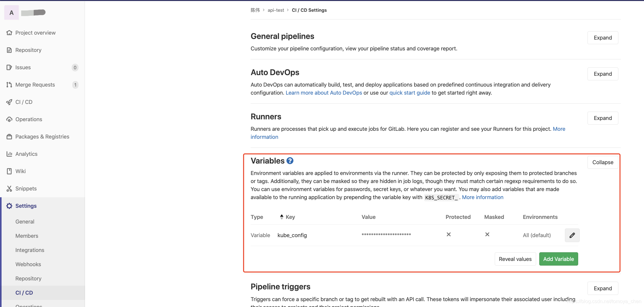Click CI / CD Settings breadcrumb
The height and width of the screenshot is (307, 644).
point(309,10)
